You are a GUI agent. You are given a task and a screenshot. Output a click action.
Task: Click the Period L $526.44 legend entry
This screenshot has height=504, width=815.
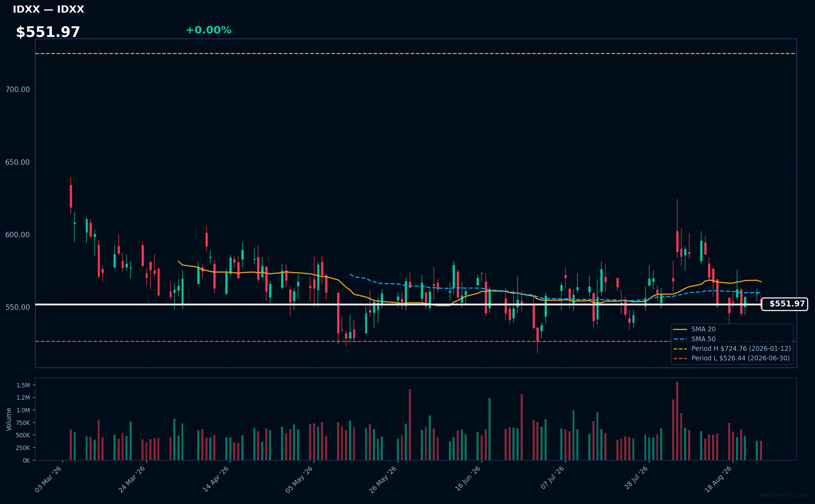[731, 358]
